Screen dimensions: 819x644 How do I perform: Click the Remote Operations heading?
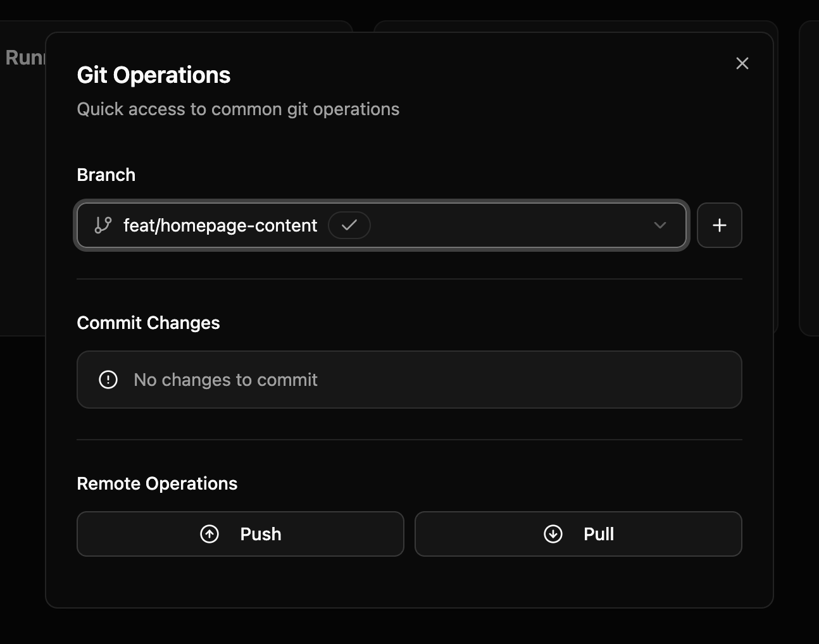(x=157, y=483)
